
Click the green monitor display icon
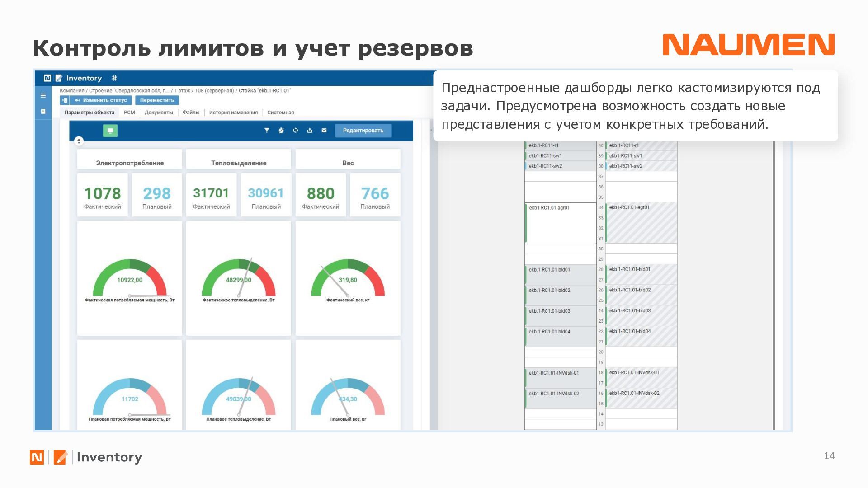tap(110, 131)
